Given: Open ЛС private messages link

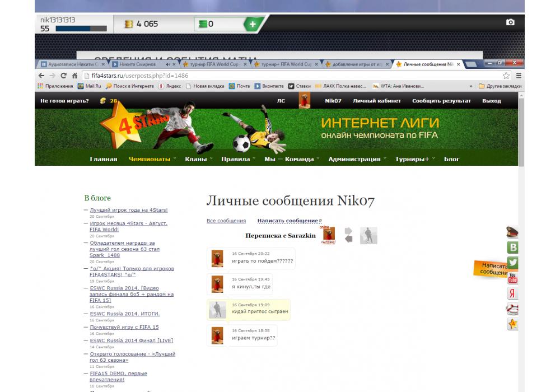Looking at the screenshot, I should [x=281, y=101].
